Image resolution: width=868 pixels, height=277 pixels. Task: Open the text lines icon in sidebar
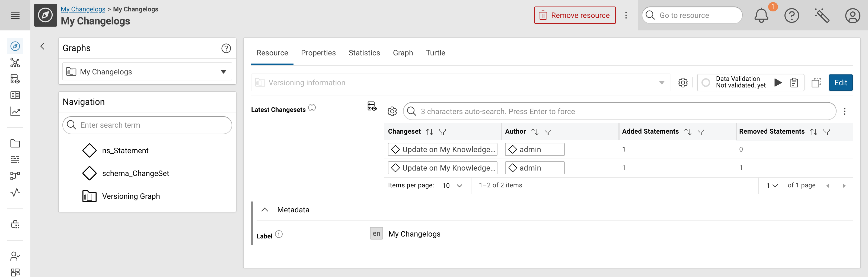[15, 160]
